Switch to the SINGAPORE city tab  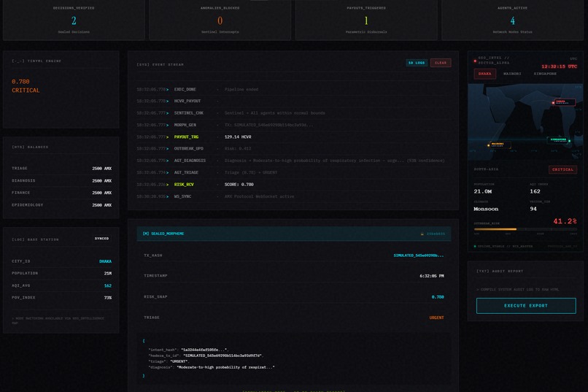[x=545, y=74]
